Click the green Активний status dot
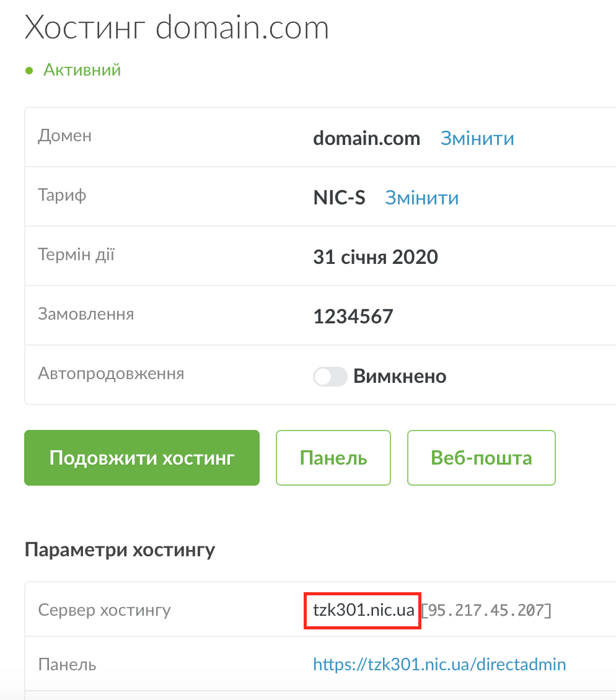The height and width of the screenshot is (700, 616). [x=29, y=71]
